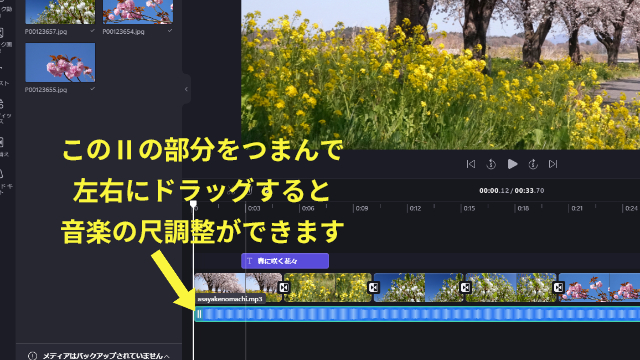Screen dimensions: 640x360
Task: Click the Play button under the preview
Action: pyautogui.click(x=512, y=164)
